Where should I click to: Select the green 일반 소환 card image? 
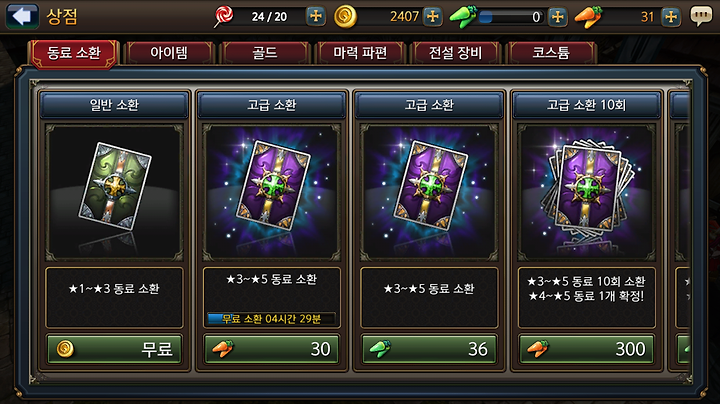pyautogui.click(x=114, y=192)
